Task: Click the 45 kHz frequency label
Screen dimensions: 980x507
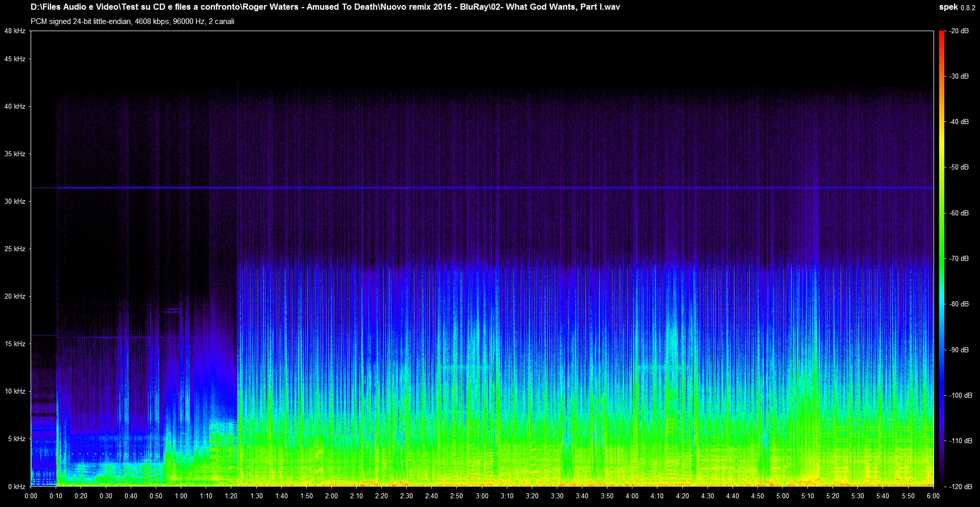Action: (14, 59)
